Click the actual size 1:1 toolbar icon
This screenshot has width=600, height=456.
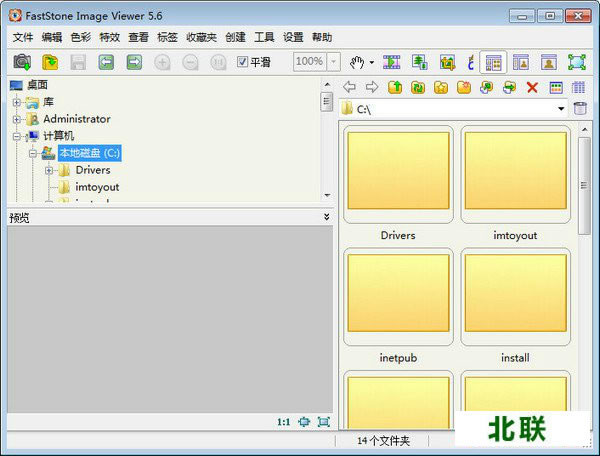218,62
